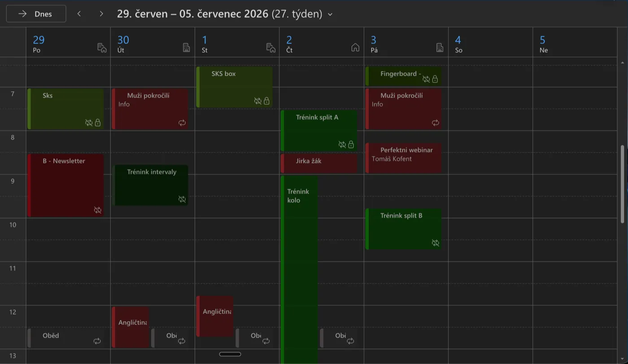628x364 pixels.
Task: Click recurrence icon on Tuesday's Muži pokročilí
Action: (x=182, y=123)
